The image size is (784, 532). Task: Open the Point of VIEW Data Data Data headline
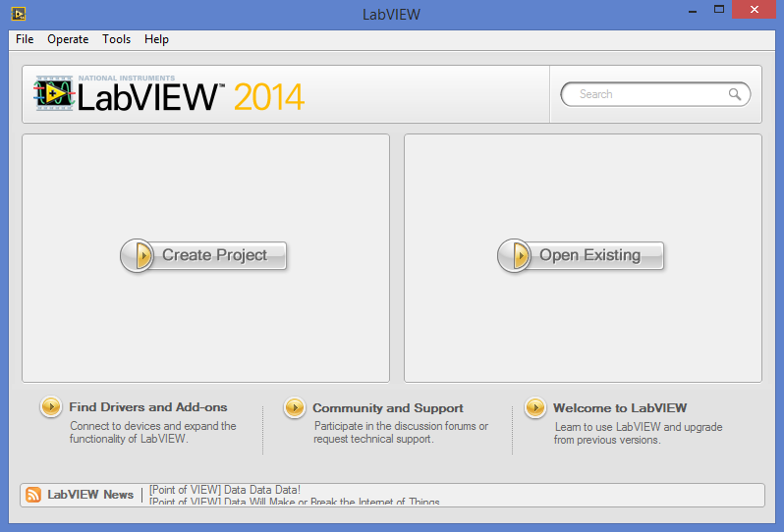click(225, 490)
